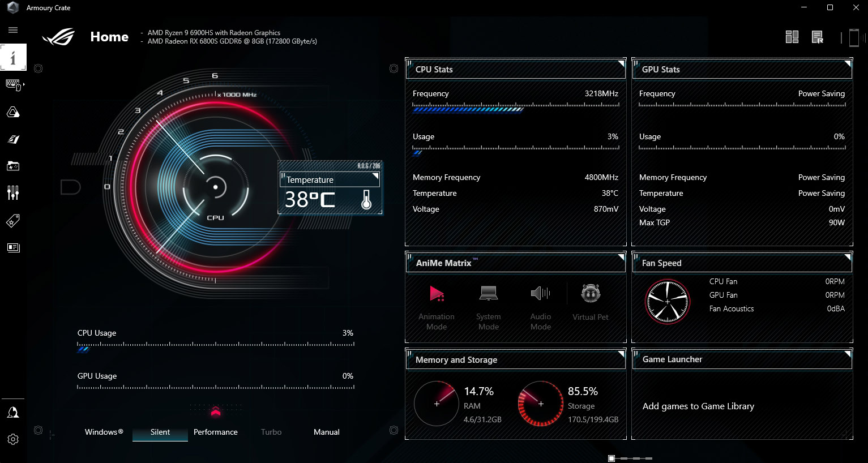
Task: Open Game Library folder icon in sidebar
Action: pyautogui.click(x=13, y=166)
